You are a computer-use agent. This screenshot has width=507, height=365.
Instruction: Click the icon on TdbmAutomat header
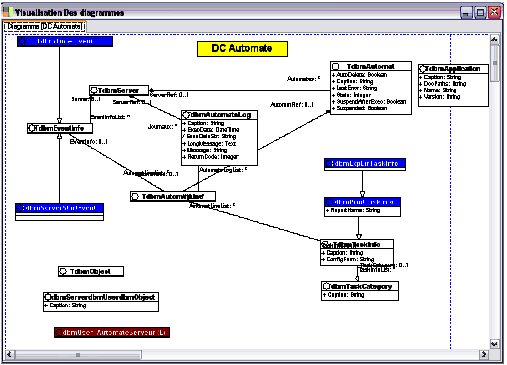pos(336,66)
